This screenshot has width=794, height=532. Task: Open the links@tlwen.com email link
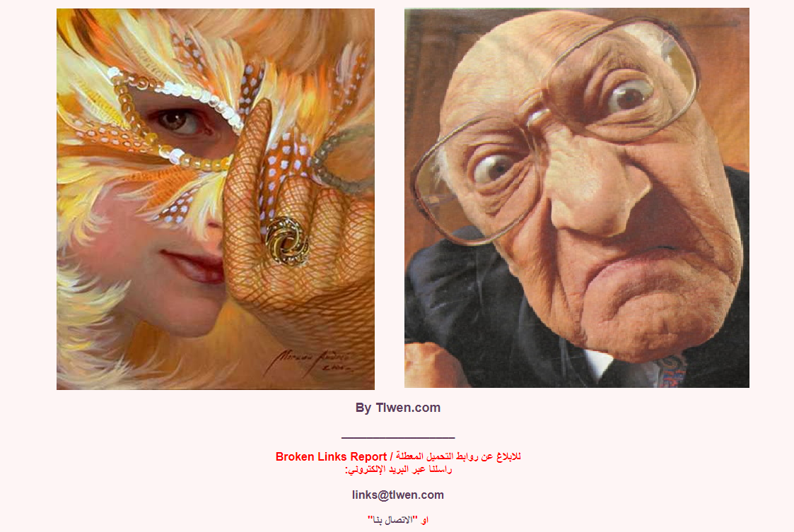pyautogui.click(x=398, y=495)
